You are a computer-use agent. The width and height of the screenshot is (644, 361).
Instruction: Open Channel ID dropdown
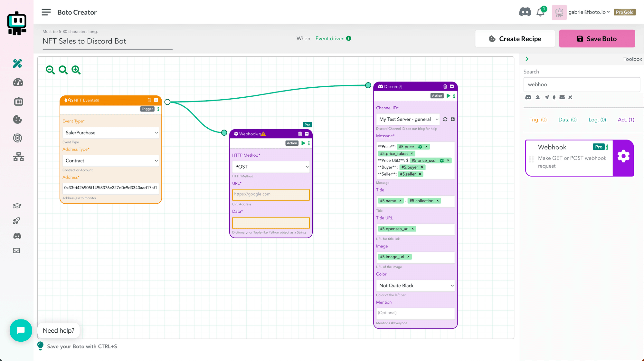(408, 119)
